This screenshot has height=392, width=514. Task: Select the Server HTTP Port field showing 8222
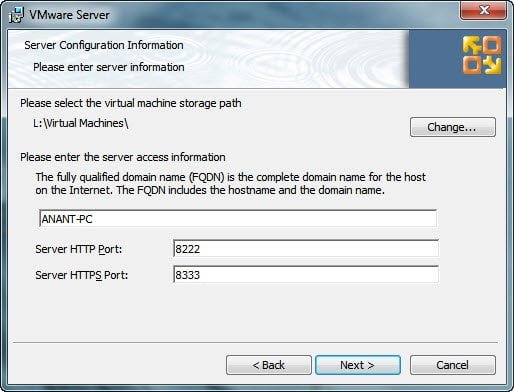tap(306, 249)
